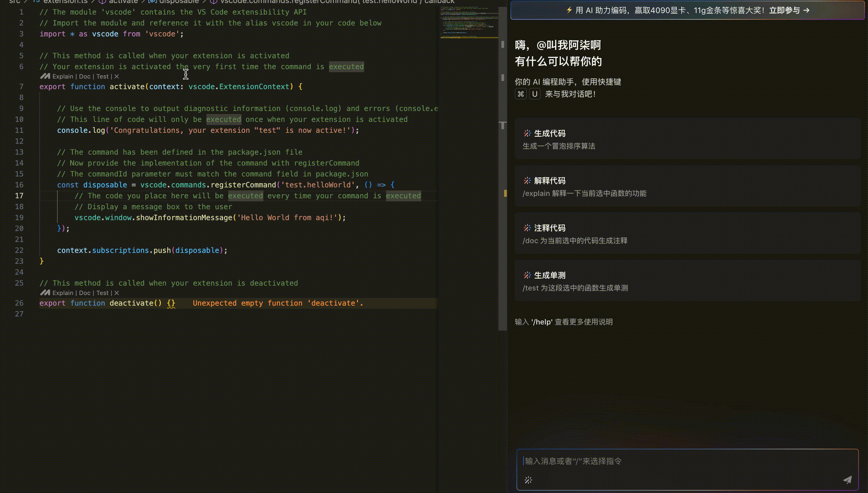Click Explain codelens above activate function

(x=63, y=76)
